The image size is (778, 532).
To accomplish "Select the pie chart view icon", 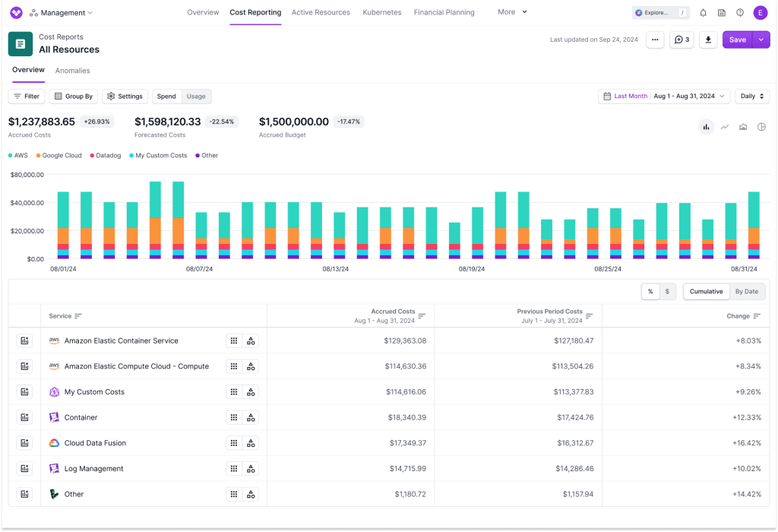I will [761, 127].
